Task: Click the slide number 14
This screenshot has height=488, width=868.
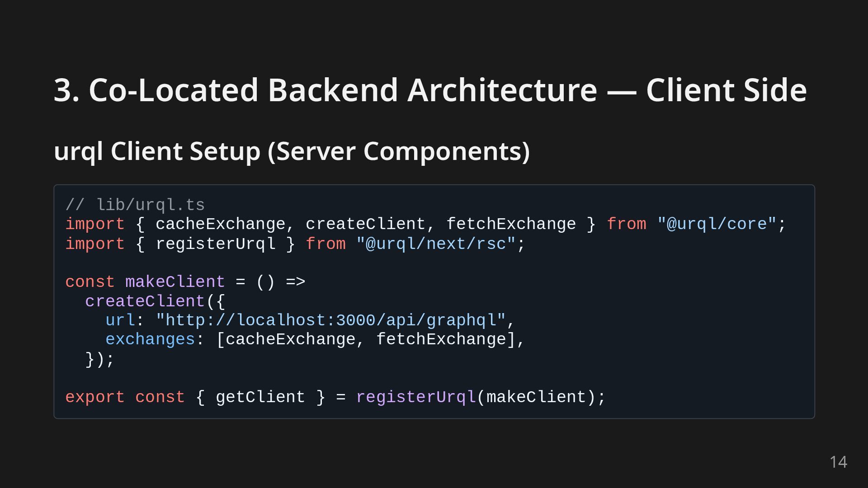Action: [x=838, y=462]
